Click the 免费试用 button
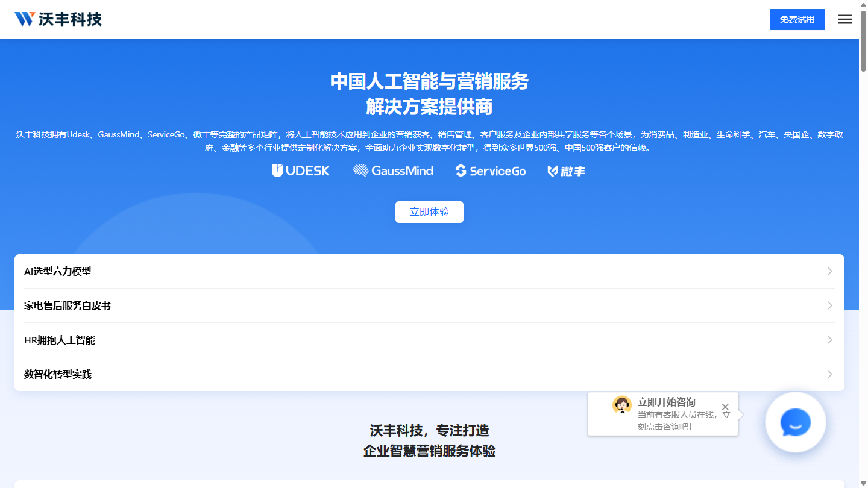Image resolution: width=868 pixels, height=488 pixels. [797, 19]
